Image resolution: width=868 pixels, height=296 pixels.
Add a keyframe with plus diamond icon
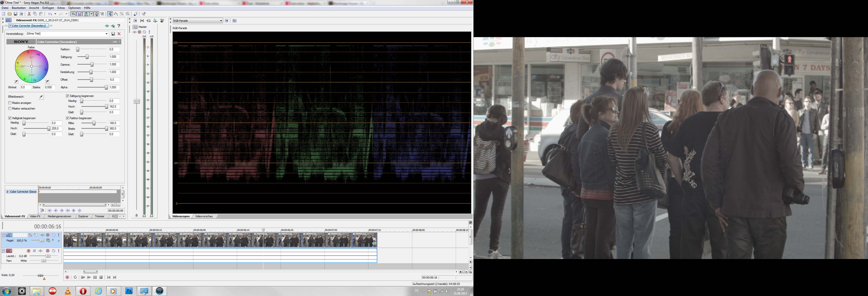pos(74,210)
